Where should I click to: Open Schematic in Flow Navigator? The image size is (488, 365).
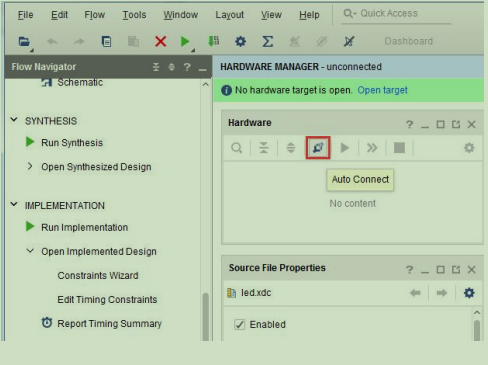click(x=80, y=82)
